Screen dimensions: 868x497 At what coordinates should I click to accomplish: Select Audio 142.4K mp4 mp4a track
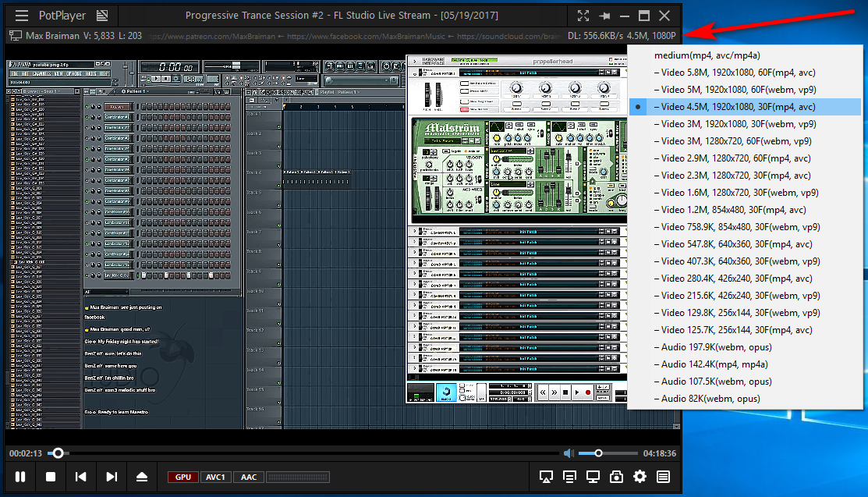(745, 364)
